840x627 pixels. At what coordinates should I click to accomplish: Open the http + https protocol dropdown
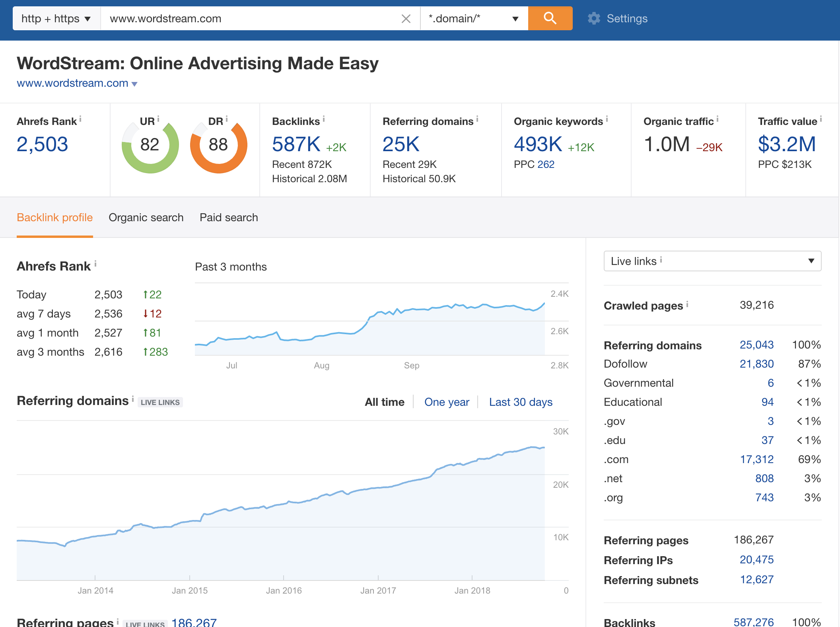click(56, 18)
